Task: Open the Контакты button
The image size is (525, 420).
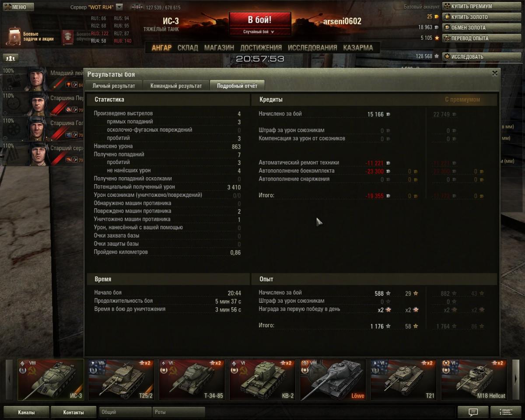Action: click(73, 412)
